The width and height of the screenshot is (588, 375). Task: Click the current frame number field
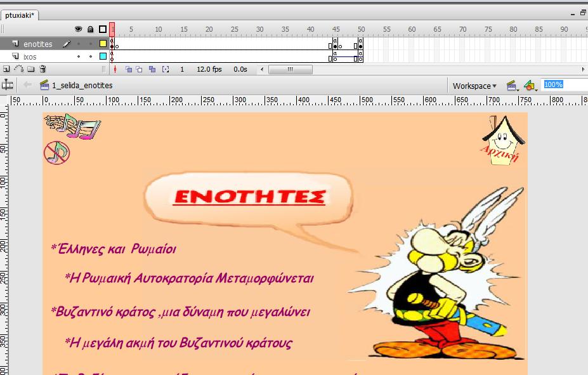pyautogui.click(x=182, y=69)
